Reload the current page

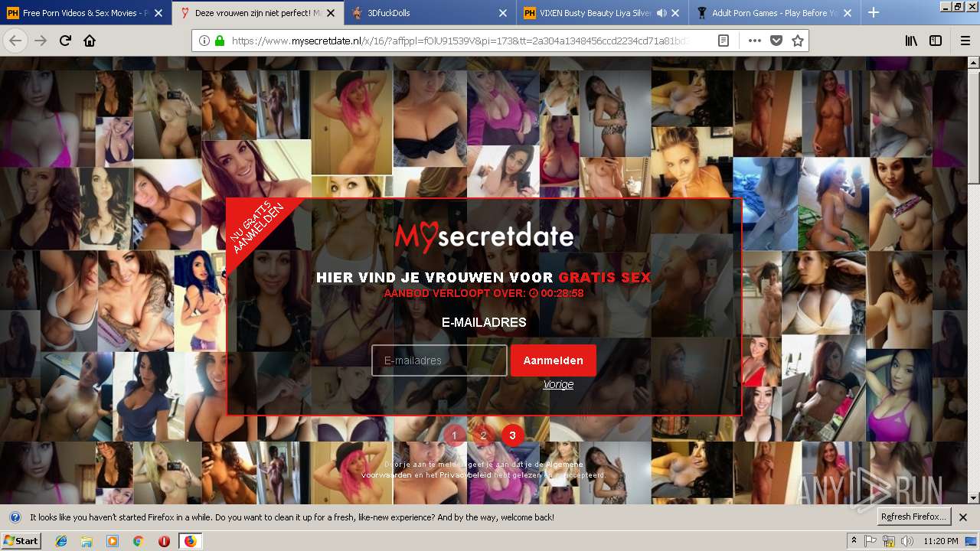pyautogui.click(x=65, y=41)
